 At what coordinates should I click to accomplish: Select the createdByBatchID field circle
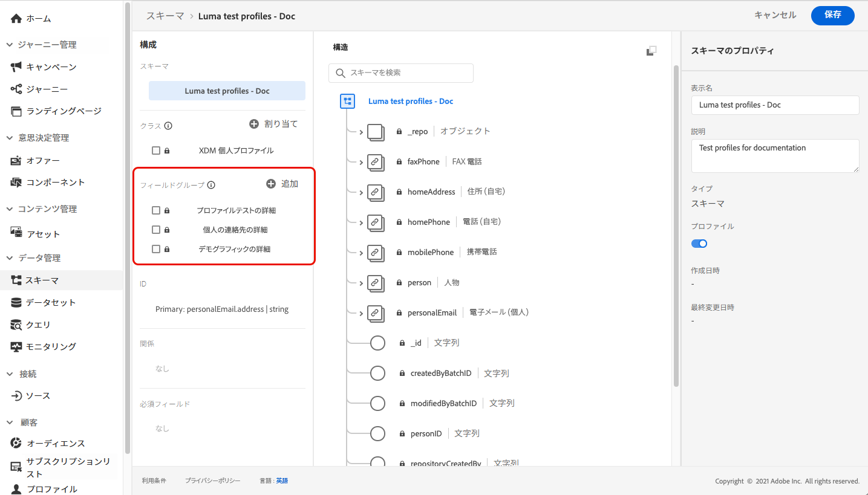[x=377, y=373]
